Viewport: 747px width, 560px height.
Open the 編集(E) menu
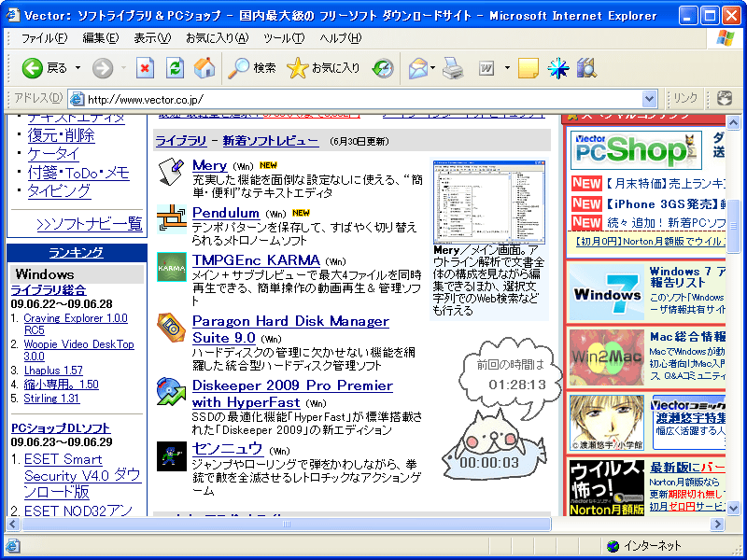(x=101, y=38)
